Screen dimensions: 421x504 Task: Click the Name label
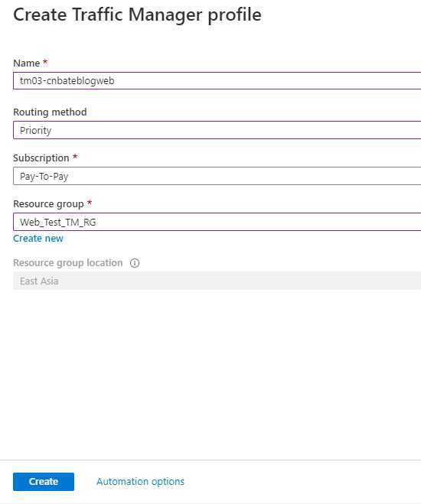point(26,63)
